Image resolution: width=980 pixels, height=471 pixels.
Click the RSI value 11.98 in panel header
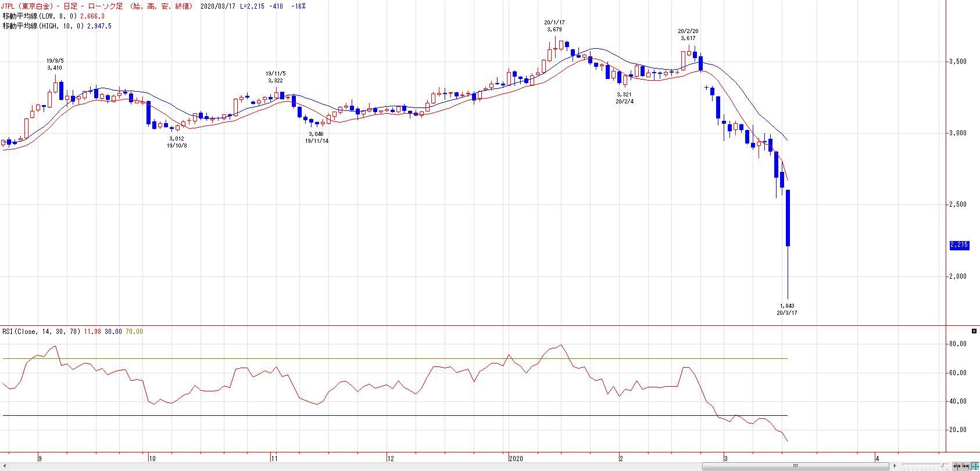tap(92, 332)
